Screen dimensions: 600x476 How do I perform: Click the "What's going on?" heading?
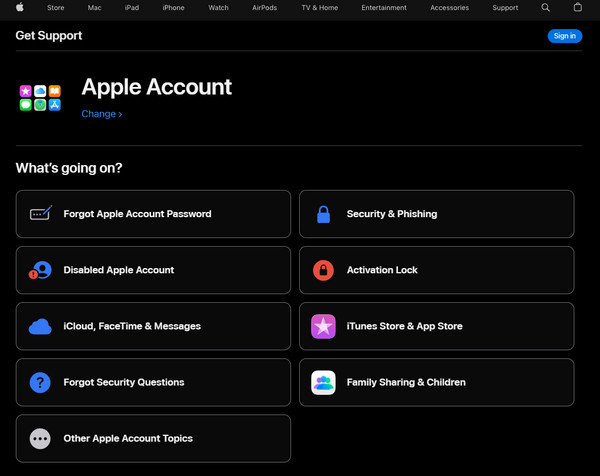[x=69, y=168]
